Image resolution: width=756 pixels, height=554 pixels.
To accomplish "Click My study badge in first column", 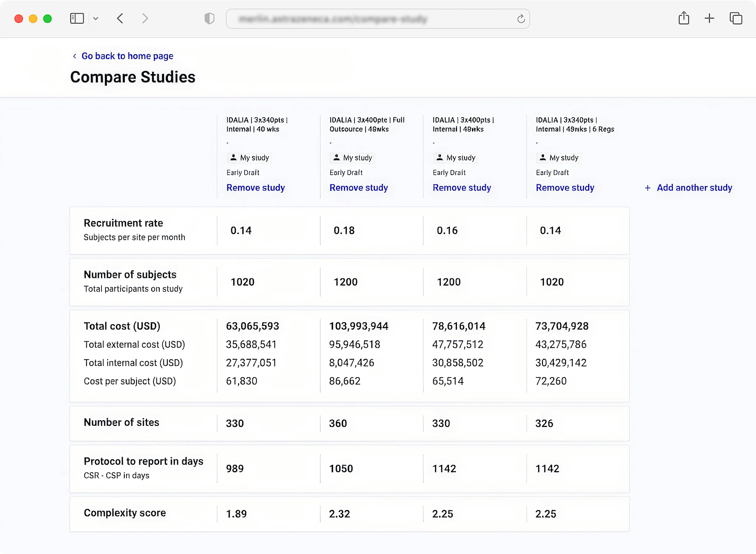I will [x=249, y=158].
